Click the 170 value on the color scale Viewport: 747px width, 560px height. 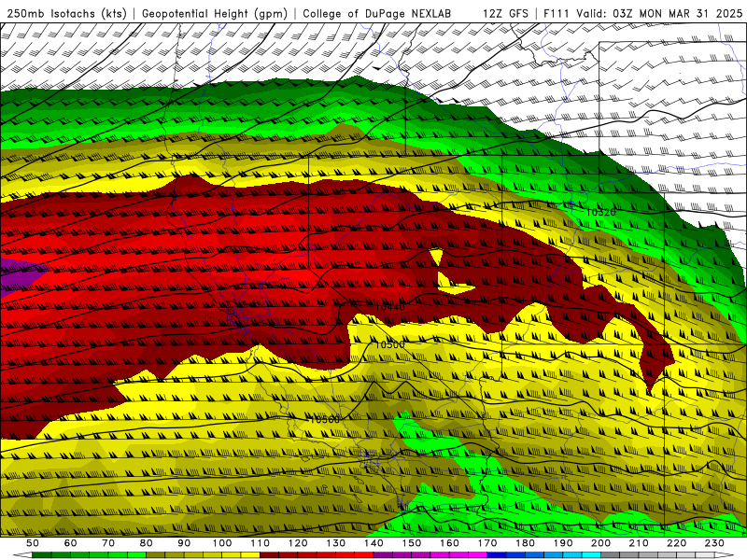click(487, 543)
